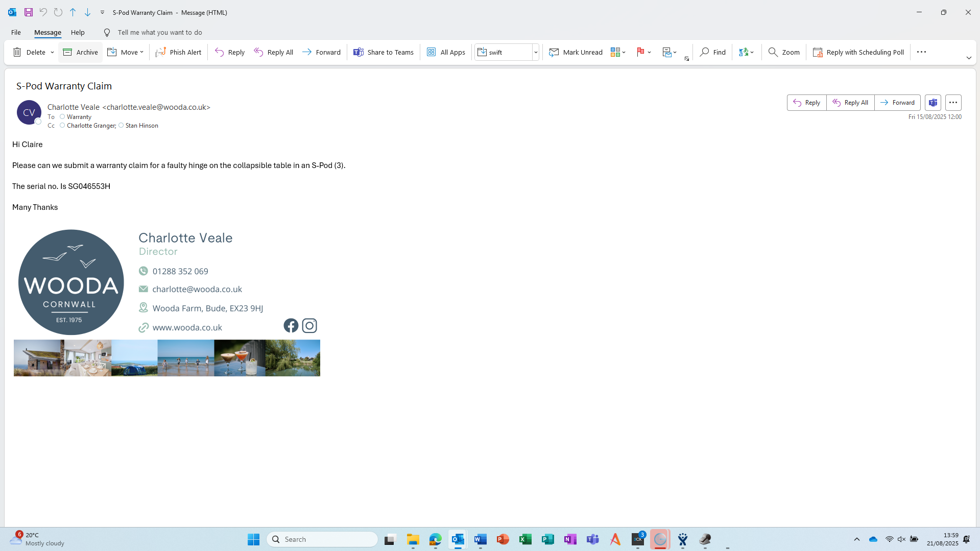Go to the next item with down arrow
The width and height of the screenshot is (980, 551).
[x=88, y=12]
